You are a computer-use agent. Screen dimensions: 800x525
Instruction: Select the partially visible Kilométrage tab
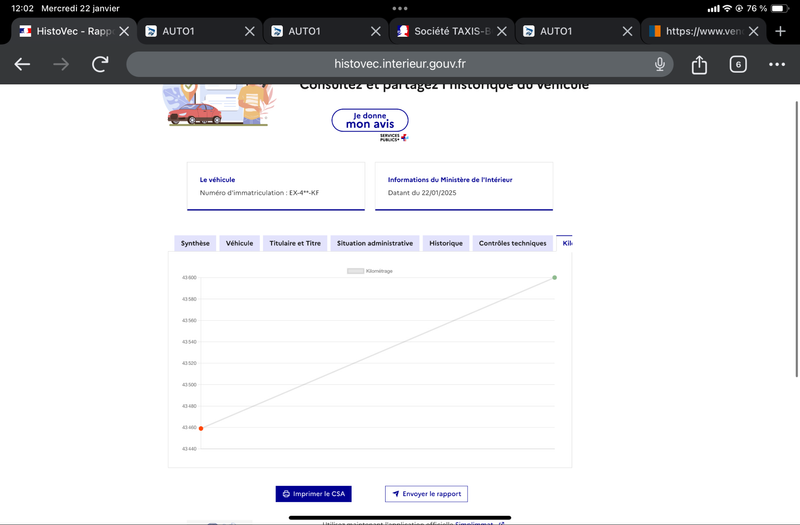(565, 243)
